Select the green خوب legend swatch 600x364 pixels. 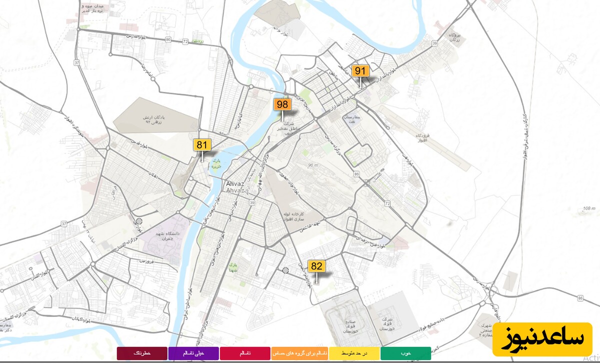(405, 353)
